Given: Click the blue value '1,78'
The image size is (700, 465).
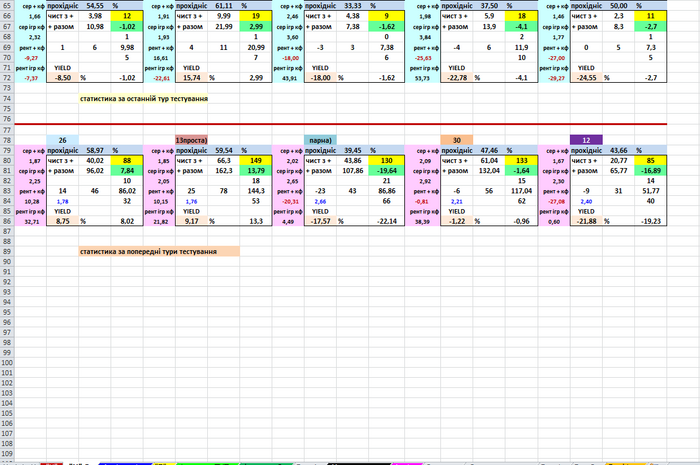Looking at the screenshot, I should pyautogui.click(x=62, y=201).
